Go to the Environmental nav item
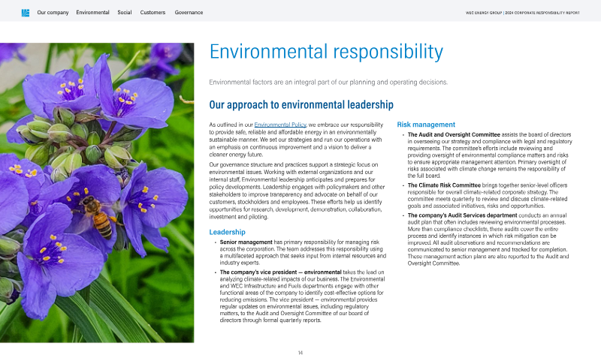 point(92,13)
